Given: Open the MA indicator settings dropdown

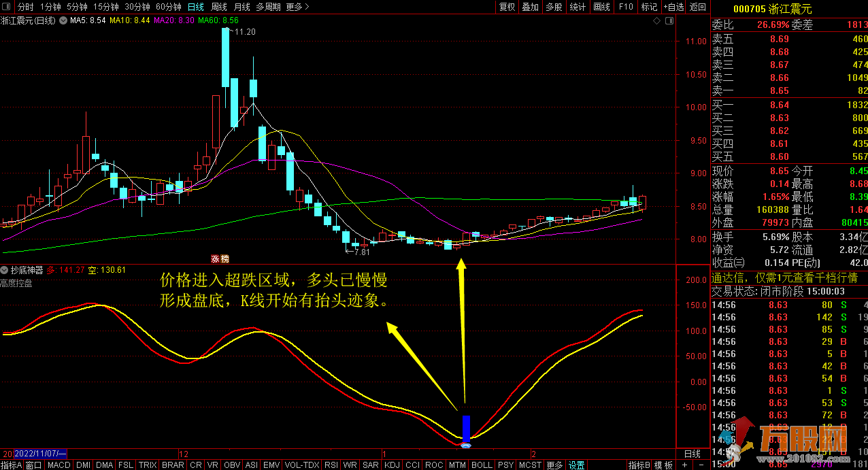Looking at the screenshot, I should click(63, 20).
